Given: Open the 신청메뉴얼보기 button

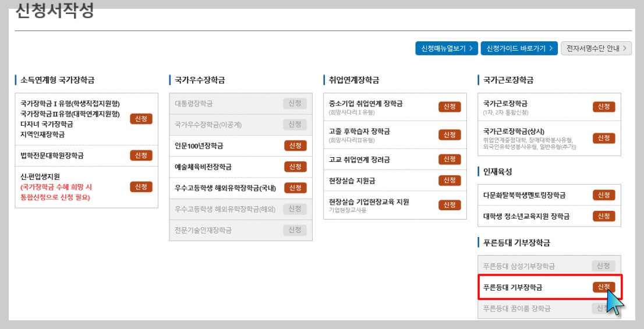Looking at the screenshot, I should [447, 48].
